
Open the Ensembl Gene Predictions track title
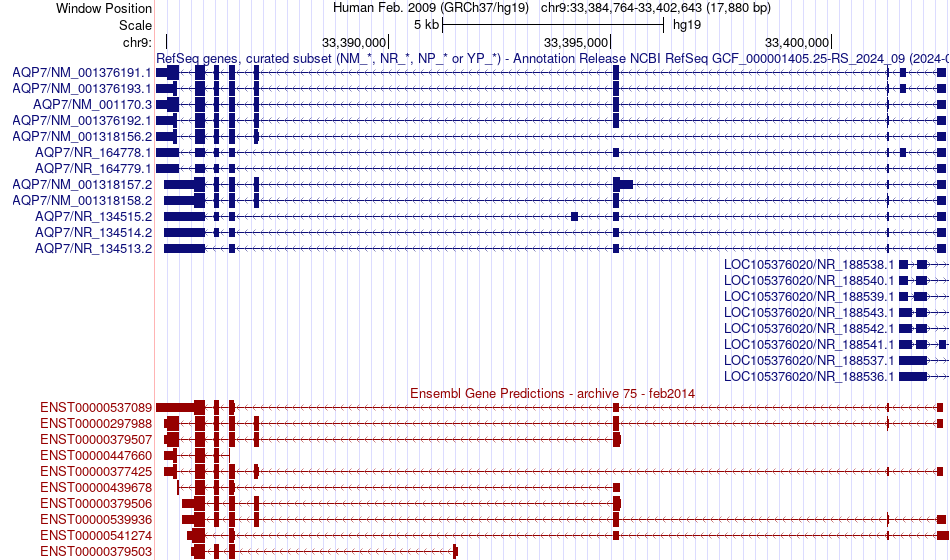[553, 393]
